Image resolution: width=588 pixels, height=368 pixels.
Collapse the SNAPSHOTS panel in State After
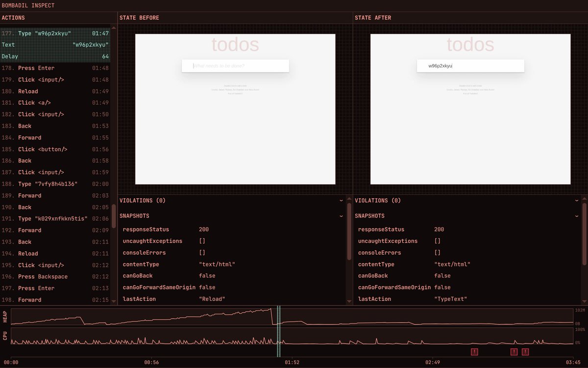click(577, 216)
